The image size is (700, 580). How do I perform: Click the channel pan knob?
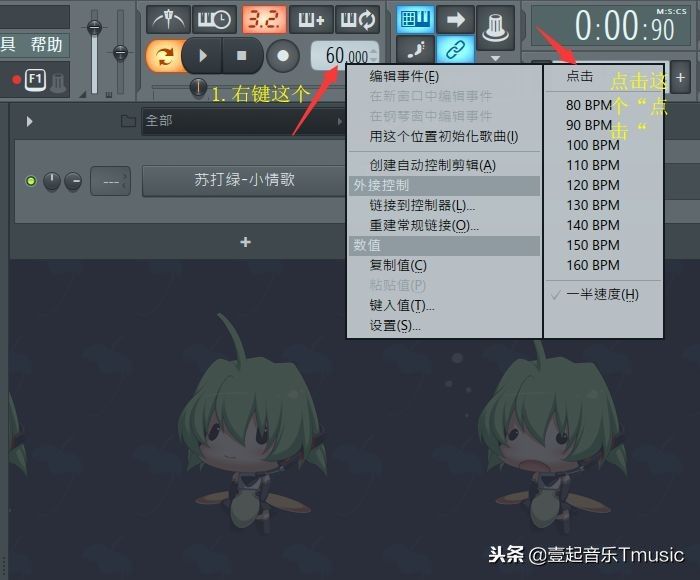click(52, 181)
